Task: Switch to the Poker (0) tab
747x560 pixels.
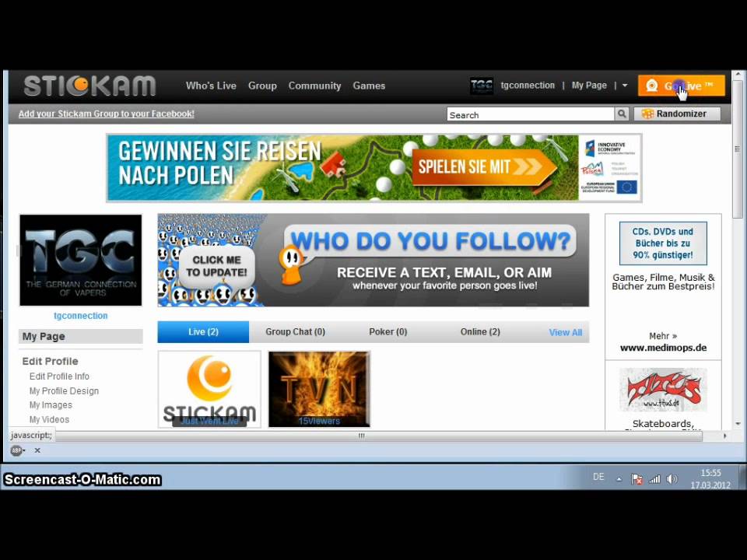Action: coord(388,332)
